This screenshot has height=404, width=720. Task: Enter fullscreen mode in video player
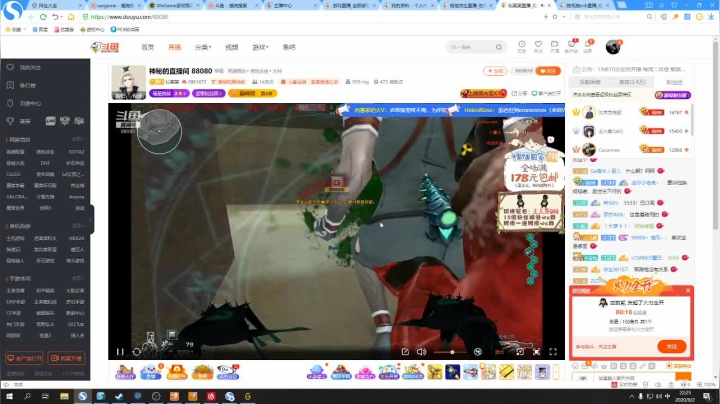coord(553,352)
